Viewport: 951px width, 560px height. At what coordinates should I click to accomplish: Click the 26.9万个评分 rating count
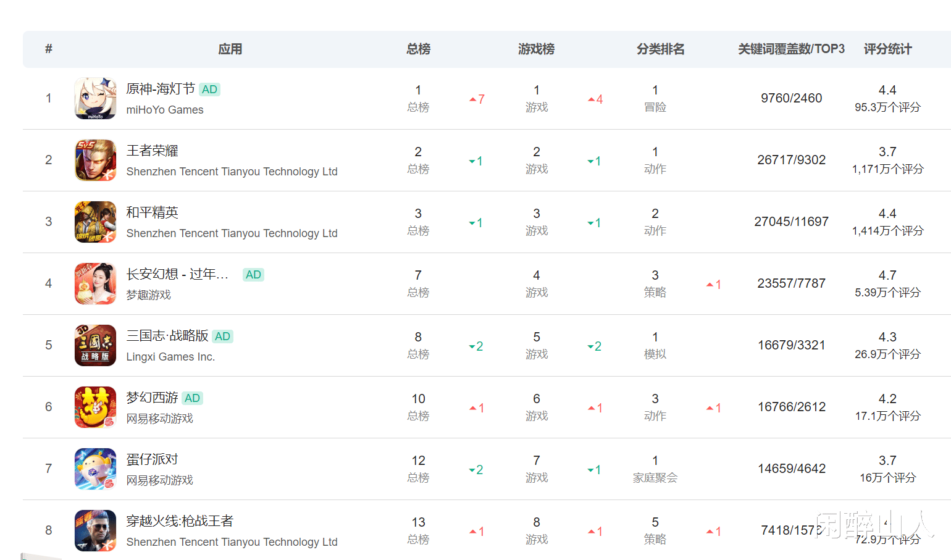887,354
